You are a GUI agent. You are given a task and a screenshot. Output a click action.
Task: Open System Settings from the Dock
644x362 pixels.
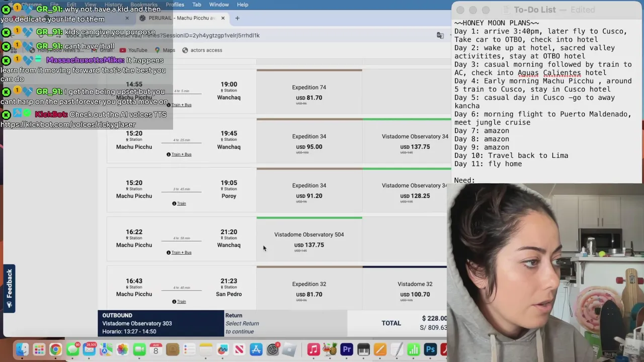tap(272, 349)
